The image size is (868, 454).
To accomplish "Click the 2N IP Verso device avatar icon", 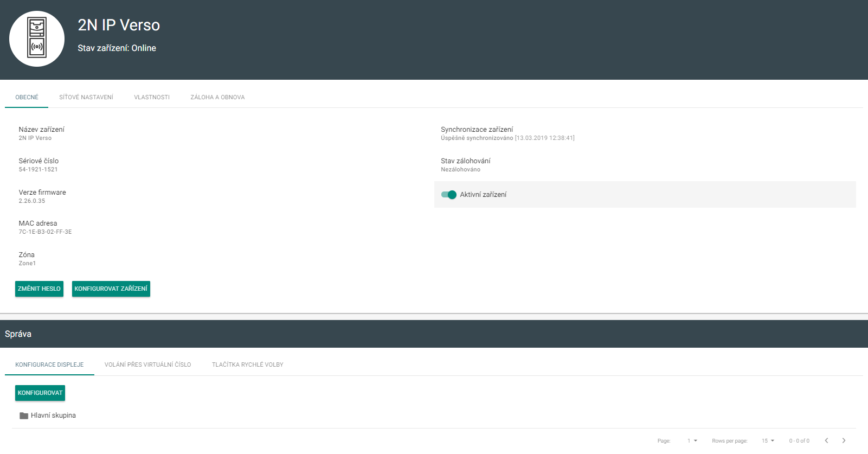I will click(37, 39).
